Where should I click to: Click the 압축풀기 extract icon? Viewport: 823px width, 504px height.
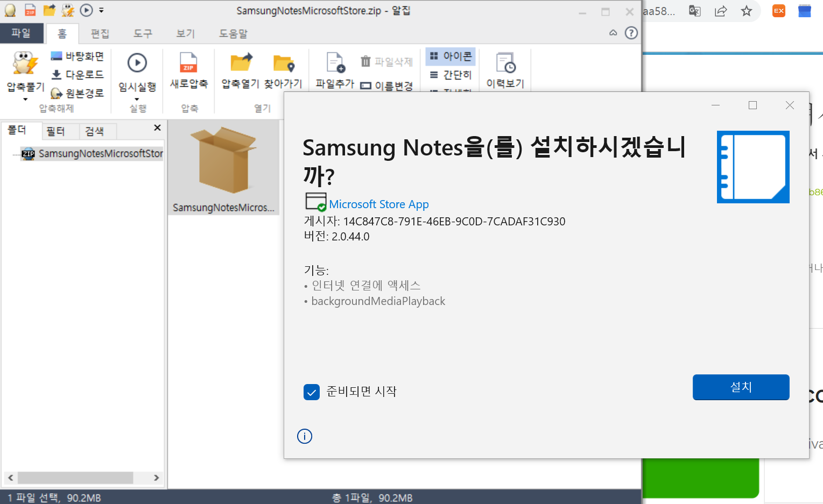pyautogui.click(x=25, y=64)
